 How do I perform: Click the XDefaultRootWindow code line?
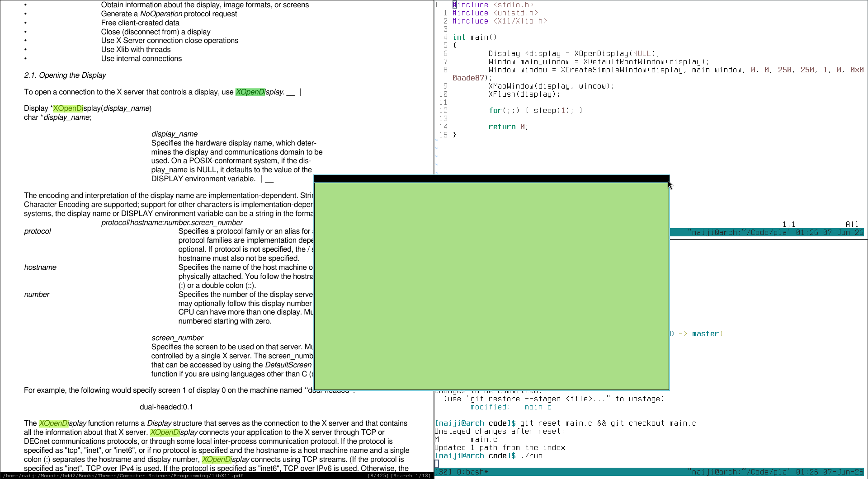[599, 62]
